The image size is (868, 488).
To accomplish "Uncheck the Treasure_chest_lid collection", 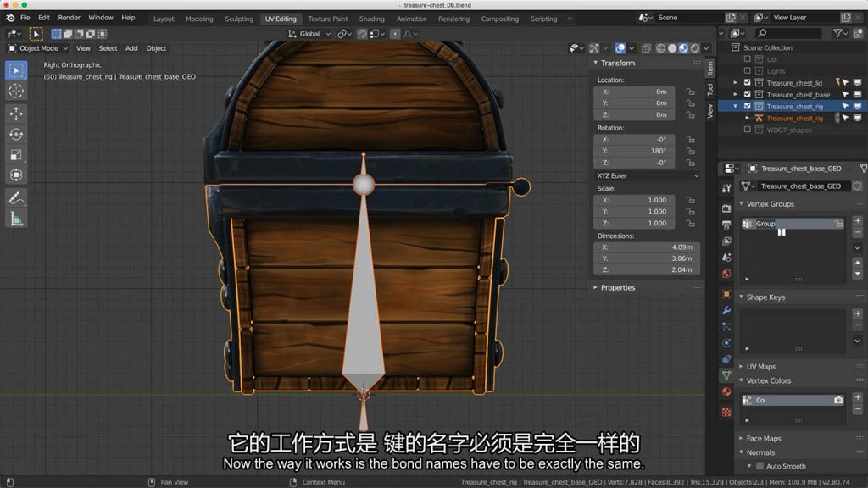I will click(x=748, y=82).
